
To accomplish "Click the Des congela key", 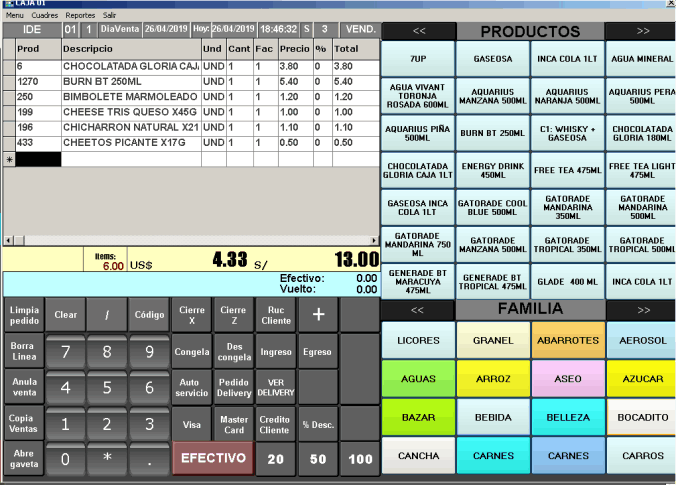I will pos(233,352).
